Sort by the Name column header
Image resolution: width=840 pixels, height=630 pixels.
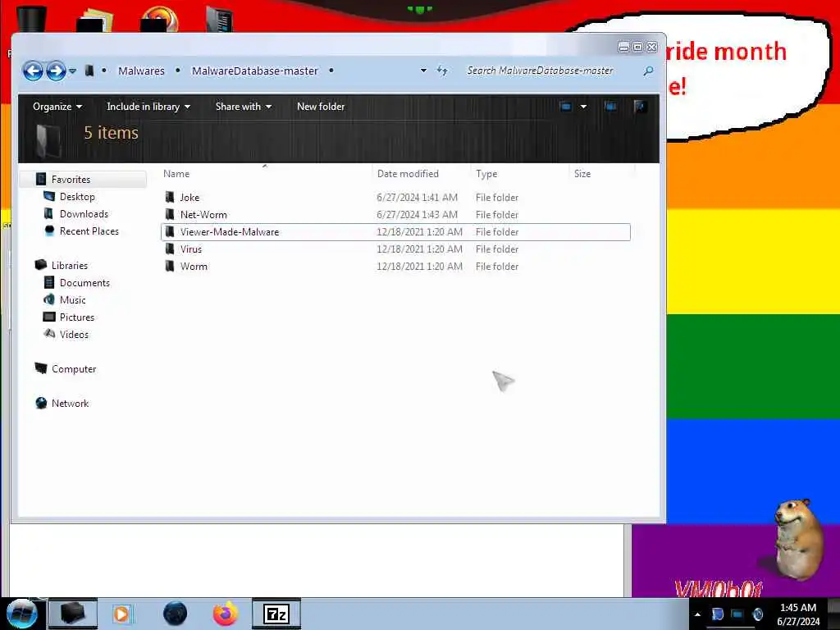(x=176, y=174)
